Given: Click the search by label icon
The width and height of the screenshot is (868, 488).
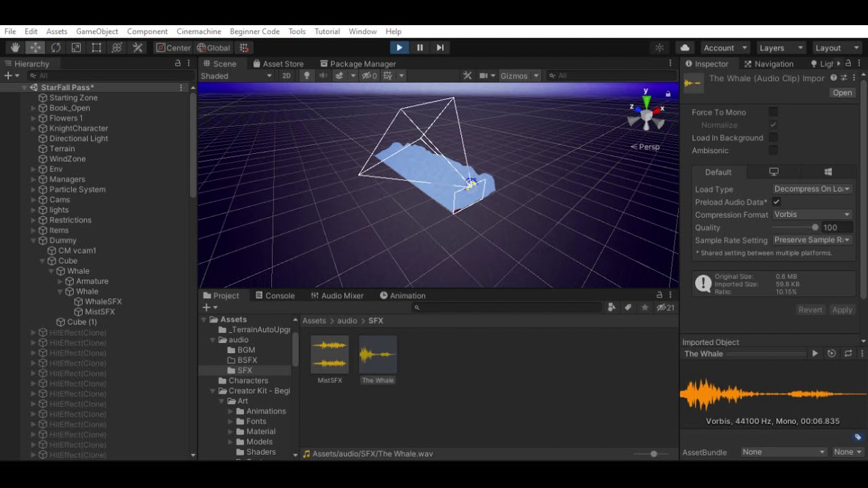Looking at the screenshot, I should pos(627,308).
